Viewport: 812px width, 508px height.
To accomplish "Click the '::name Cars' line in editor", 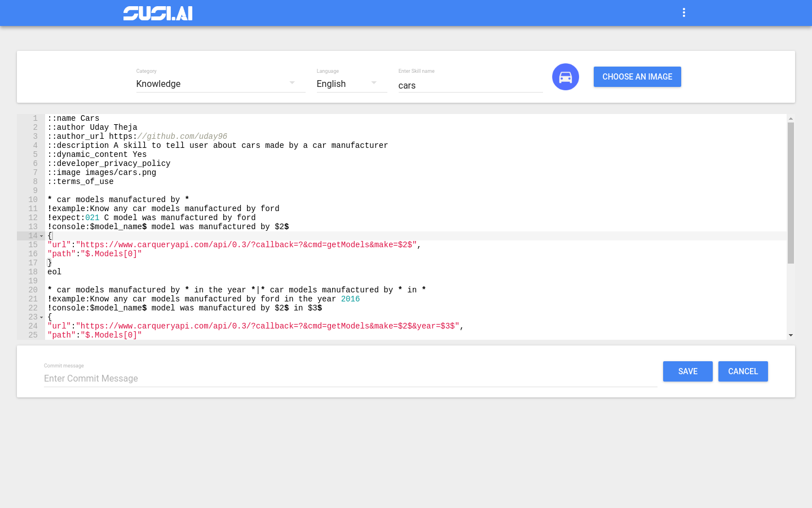I will point(73,119).
